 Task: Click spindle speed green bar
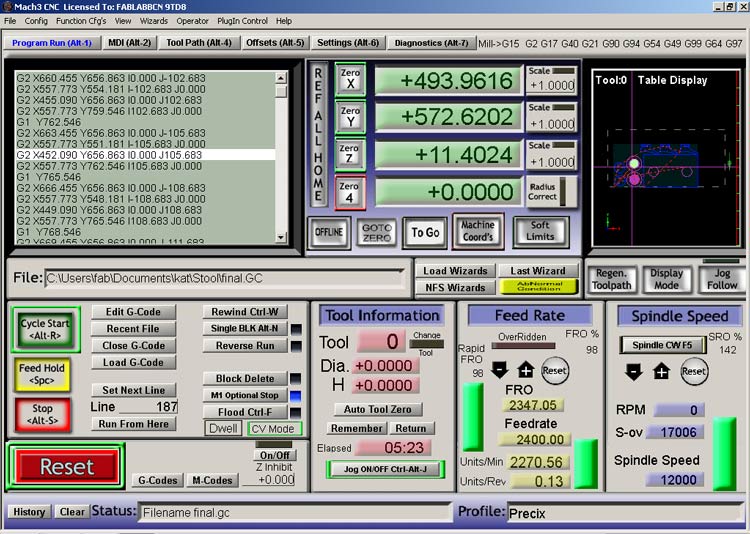click(x=724, y=453)
